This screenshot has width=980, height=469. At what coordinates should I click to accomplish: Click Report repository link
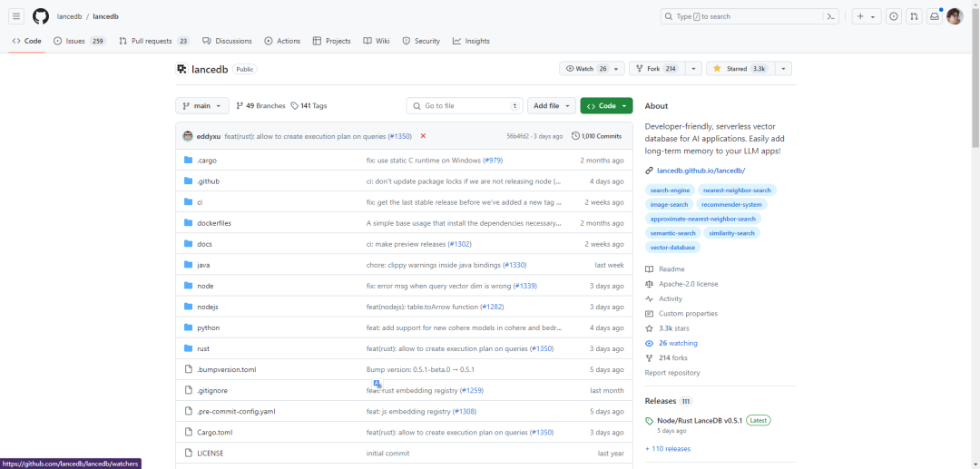click(x=672, y=373)
